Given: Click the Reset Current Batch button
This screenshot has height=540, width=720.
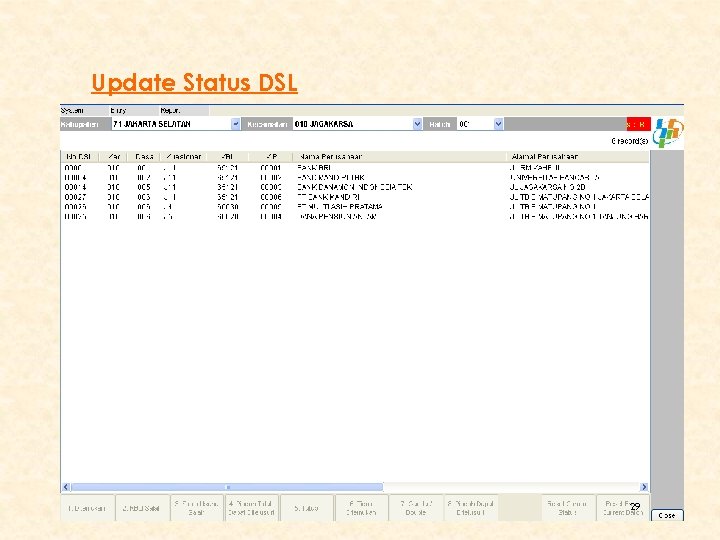Looking at the screenshot, I should 623,508.
